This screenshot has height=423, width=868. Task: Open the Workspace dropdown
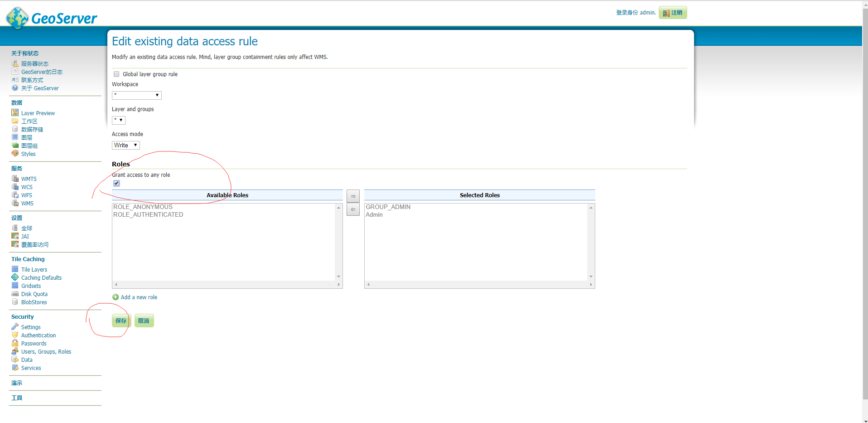click(136, 95)
